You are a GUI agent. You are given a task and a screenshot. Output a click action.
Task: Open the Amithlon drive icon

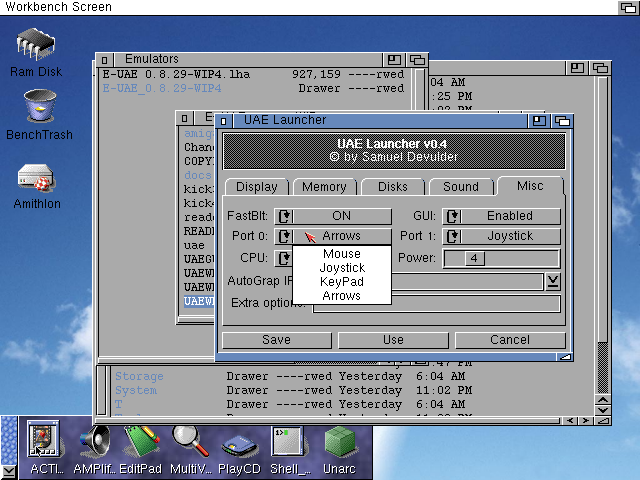36,178
